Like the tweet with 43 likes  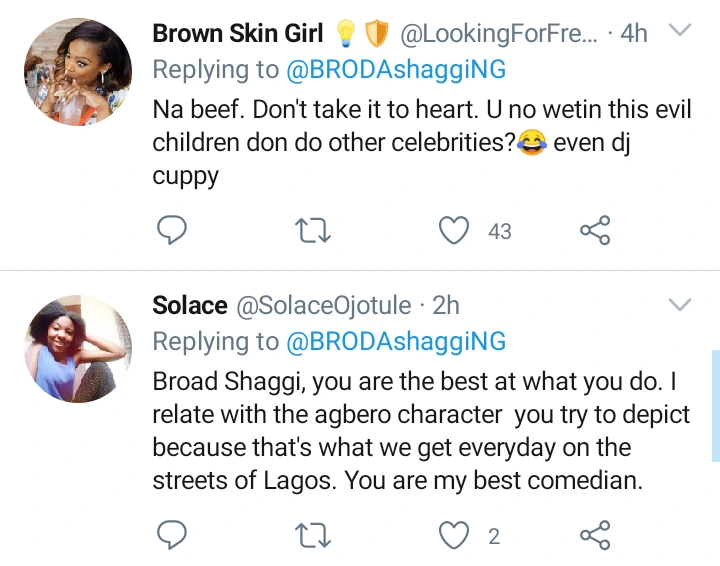tap(455, 231)
